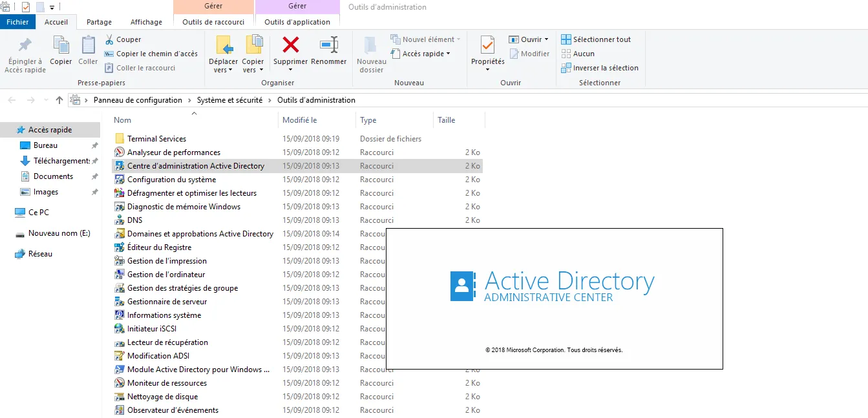Select Accès rapide in navigation pane

coord(50,130)
